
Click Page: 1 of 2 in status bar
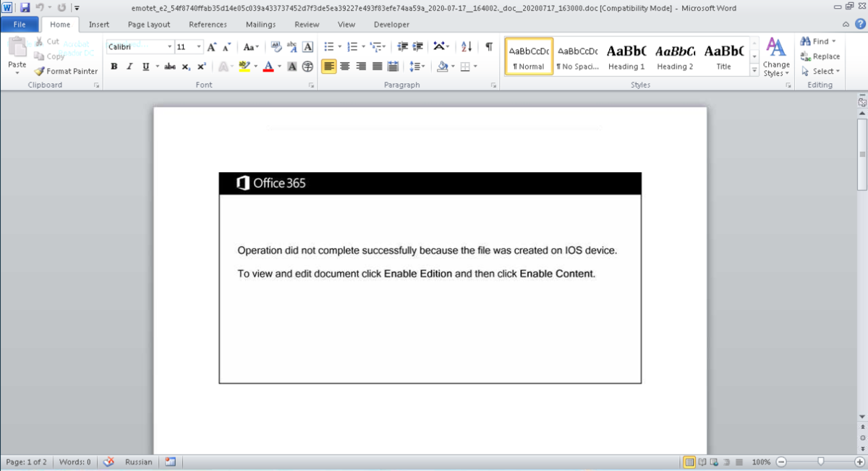pyautogui.click(x=27, y=462)
